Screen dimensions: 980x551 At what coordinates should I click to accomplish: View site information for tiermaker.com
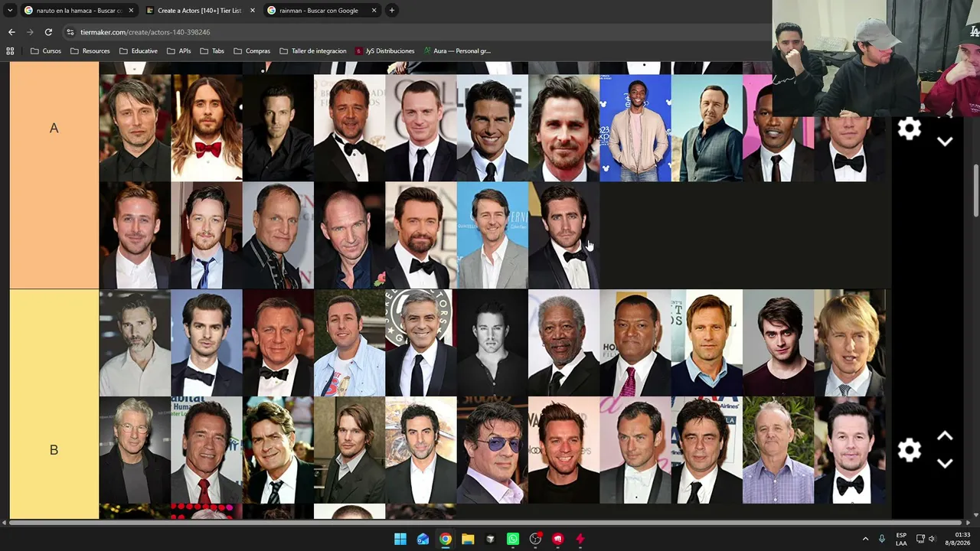70,32
